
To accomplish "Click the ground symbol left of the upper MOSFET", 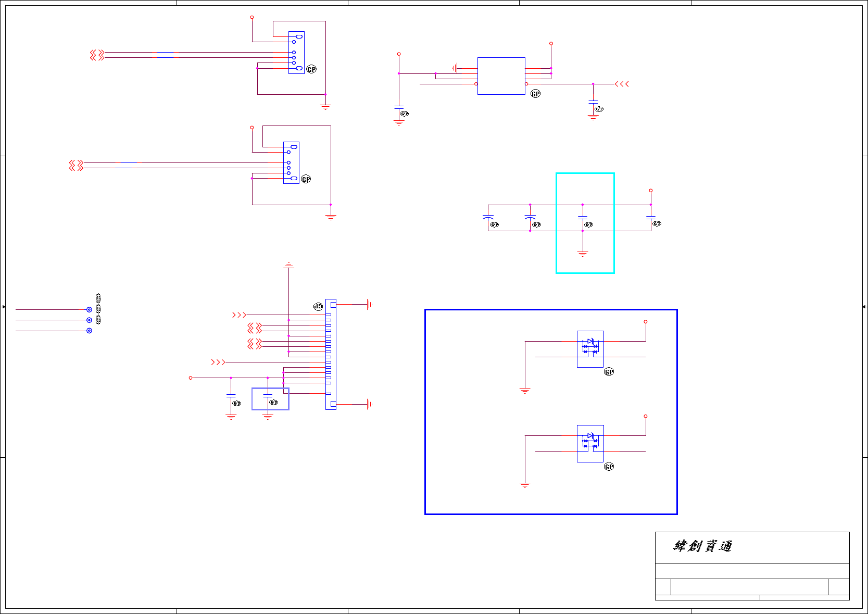I will (525, 391).
